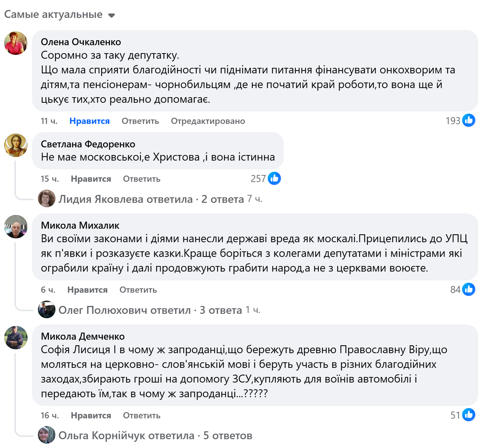Open the Самые актуальные sorting dropdown
Screen dimensions: 490x448
(60, 15)
